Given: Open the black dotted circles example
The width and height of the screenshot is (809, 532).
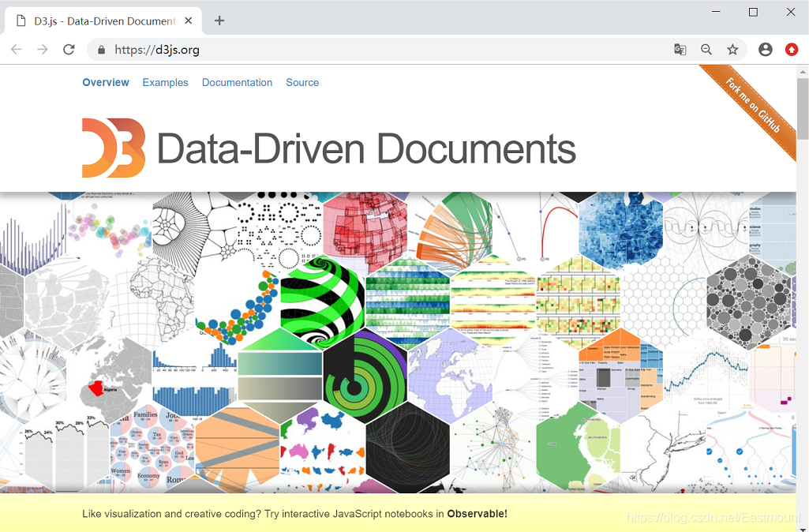Looking at the screenshot, I should 280,230.
